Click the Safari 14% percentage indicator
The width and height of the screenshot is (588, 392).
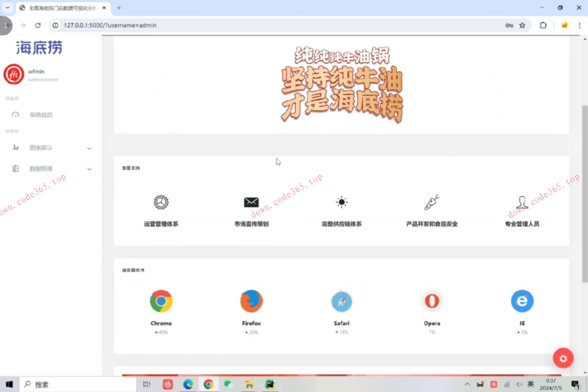[341, 332]
